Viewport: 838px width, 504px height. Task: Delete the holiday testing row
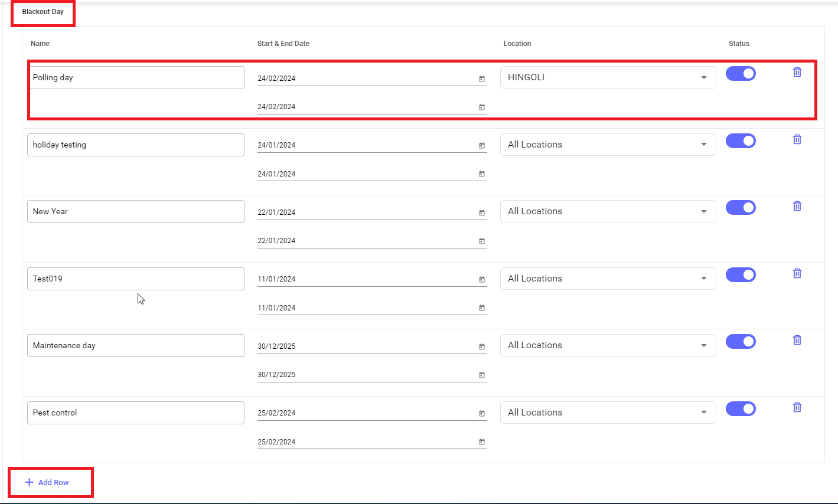(x=797, y=139)
